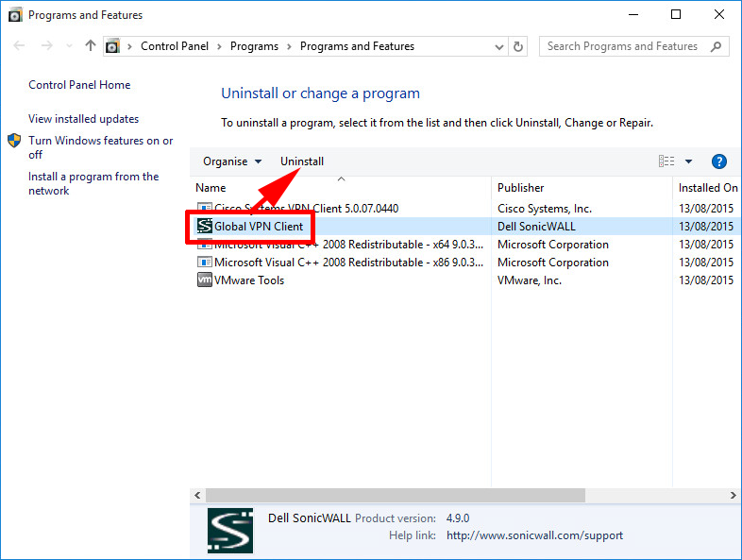Open the recent locations dropdown arrow
This screenshot has width=742, height=560.
[70, 46]
